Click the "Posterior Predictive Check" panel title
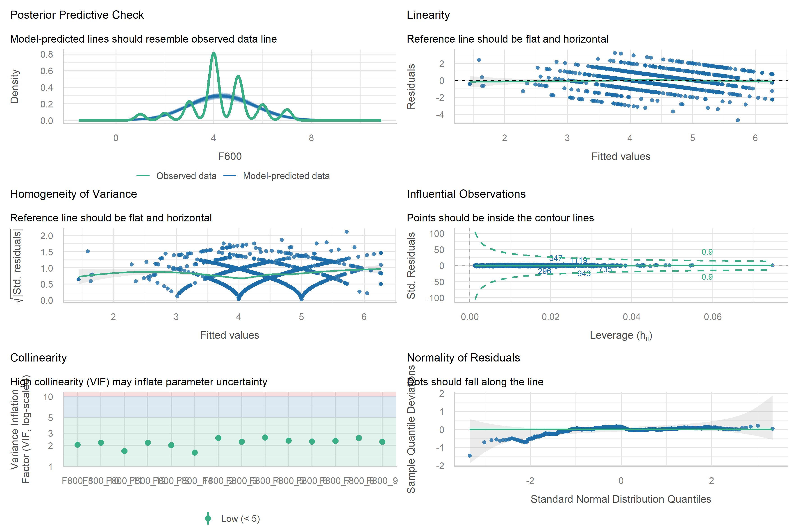Viewport: 798px width, 532px height. pyautogui.click(x=77, y=15)
